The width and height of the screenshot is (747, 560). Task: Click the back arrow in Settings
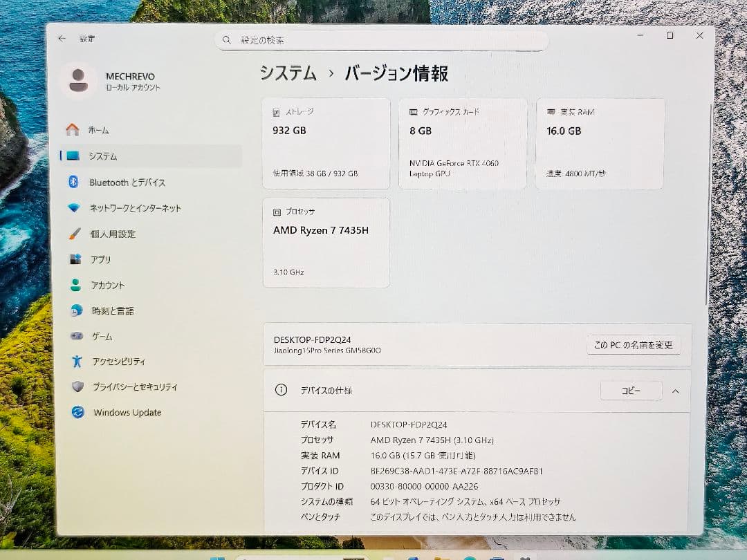tap(62, 39)
